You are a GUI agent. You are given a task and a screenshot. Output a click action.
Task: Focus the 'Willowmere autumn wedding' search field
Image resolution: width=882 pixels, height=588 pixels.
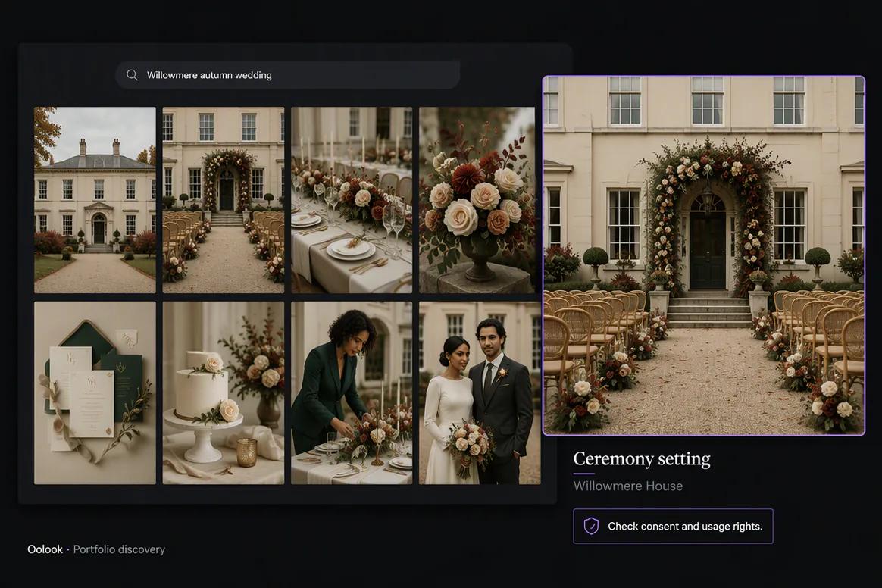click(x=287, y=75)
